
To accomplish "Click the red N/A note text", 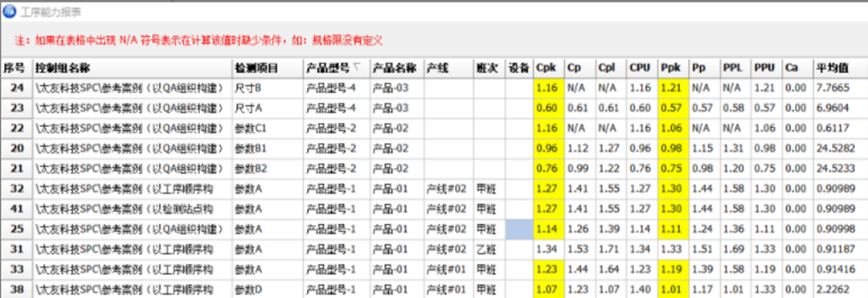I will click(199, 40).
